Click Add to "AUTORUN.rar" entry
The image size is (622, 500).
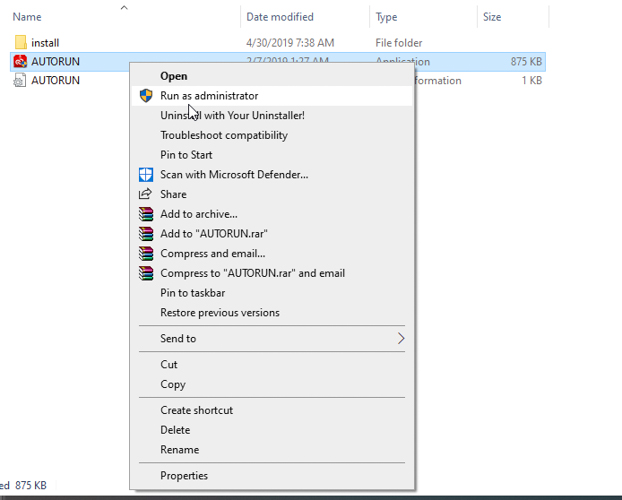pos(214,233)
